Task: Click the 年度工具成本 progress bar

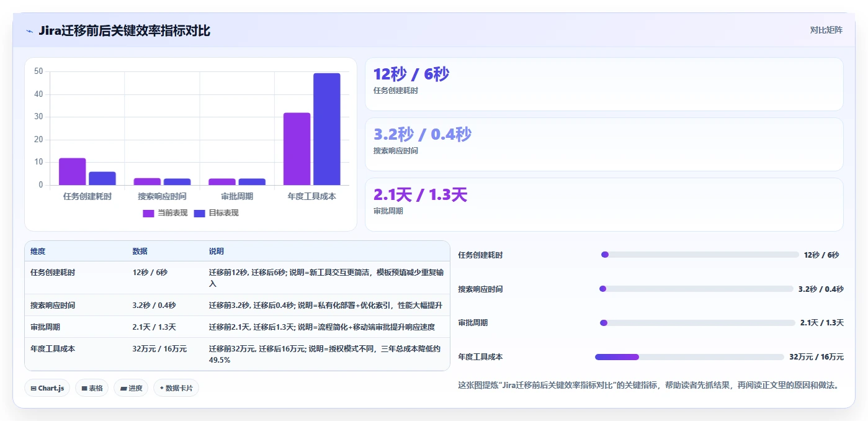Action: (x=689, y=357)
